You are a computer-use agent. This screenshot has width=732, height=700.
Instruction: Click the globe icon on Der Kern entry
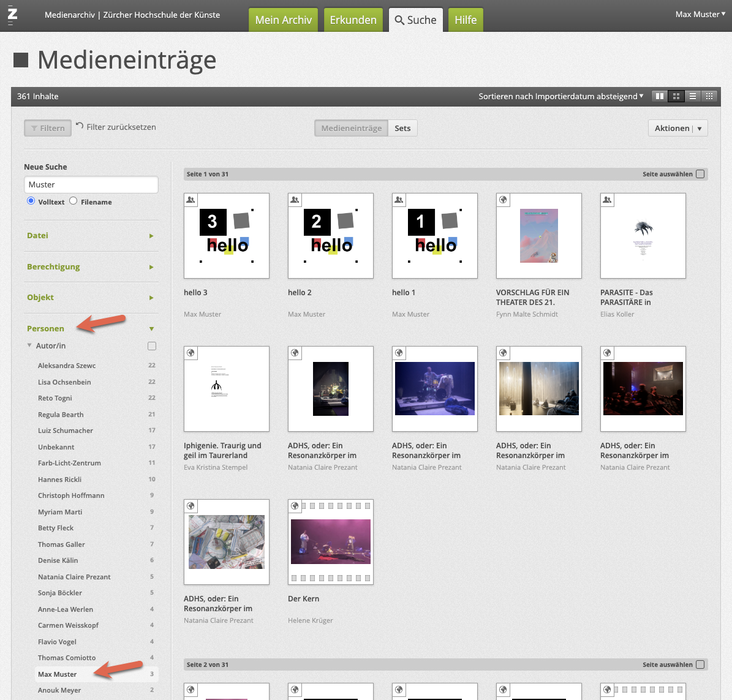click(295, 506)
